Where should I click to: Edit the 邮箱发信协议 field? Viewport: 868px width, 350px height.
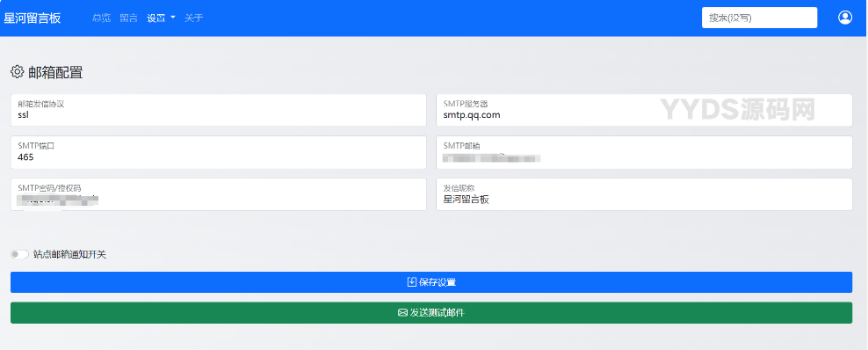tap(219, 110)
